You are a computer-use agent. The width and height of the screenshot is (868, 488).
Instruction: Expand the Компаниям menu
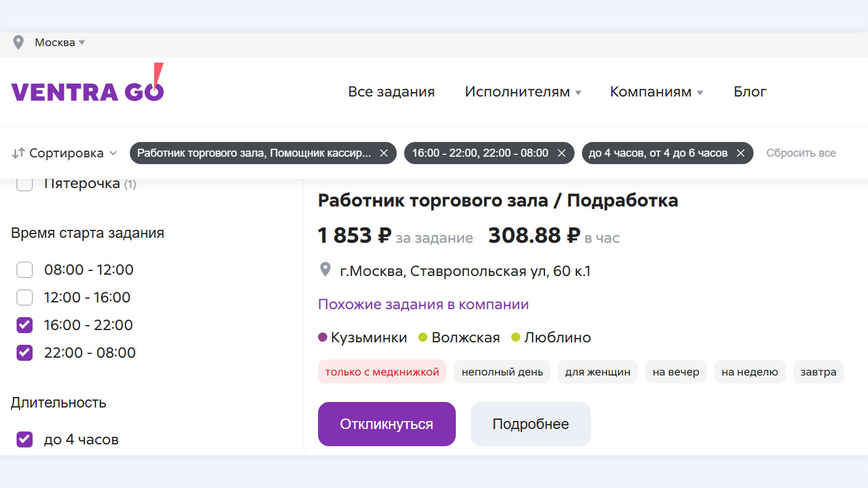pos(656,92)
